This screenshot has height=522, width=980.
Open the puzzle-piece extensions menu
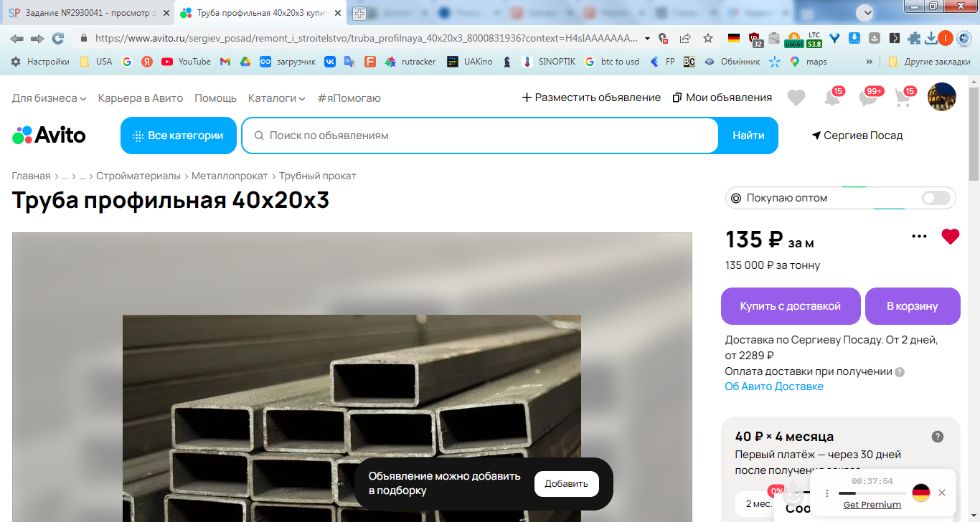click(914, 38)
